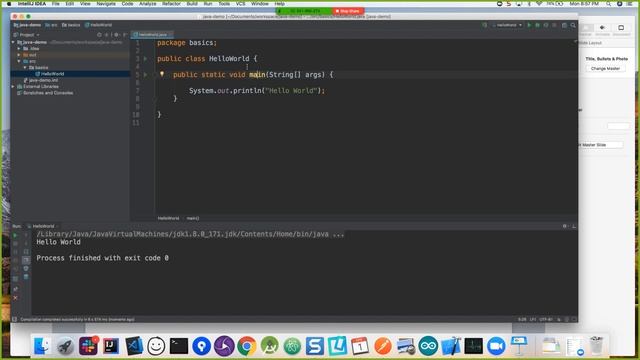This screenshot has height=360, width=640.
Task: Open the File menu
Action: pyautogui.click(x=56, y=3)
